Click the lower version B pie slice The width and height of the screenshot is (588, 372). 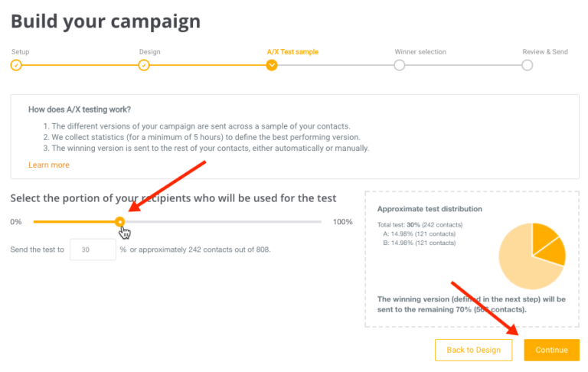553,252
